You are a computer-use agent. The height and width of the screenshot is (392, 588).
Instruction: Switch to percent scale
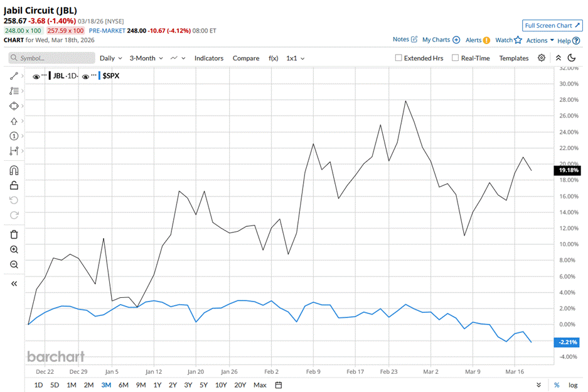(x=557, y=385)
